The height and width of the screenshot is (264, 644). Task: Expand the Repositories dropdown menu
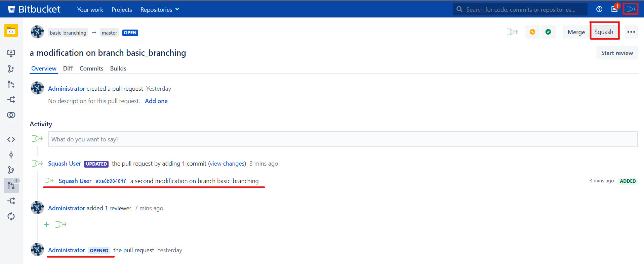[160, 10]
